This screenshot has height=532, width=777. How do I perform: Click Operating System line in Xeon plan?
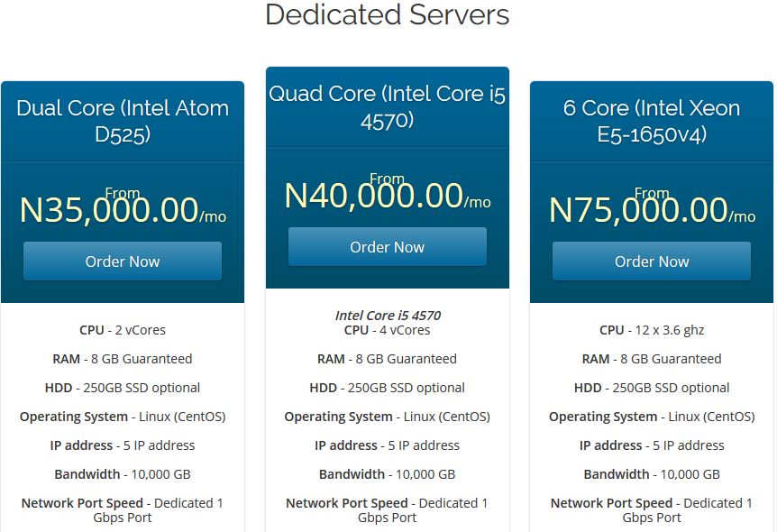(652, 417)
